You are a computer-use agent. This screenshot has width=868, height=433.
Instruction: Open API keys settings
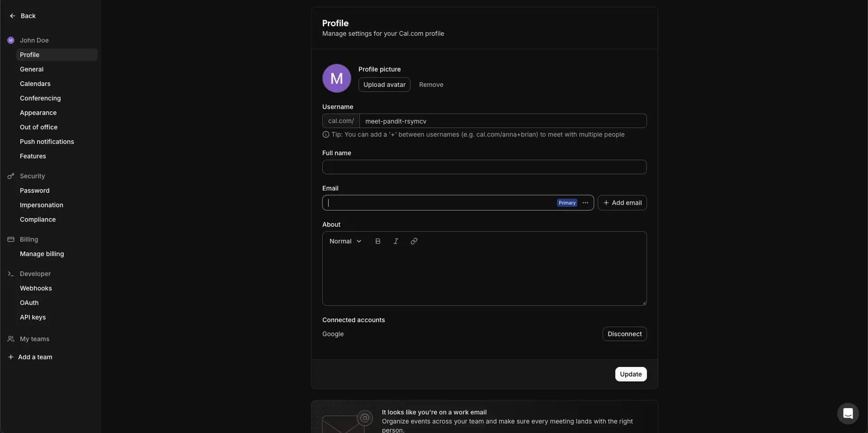(33, 317)
